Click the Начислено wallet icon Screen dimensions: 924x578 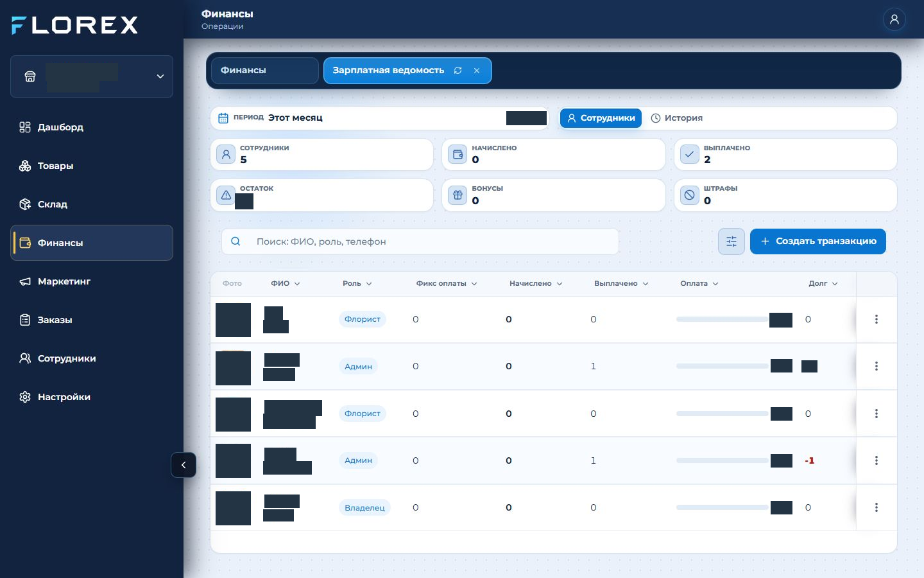(x=458, y=154)
